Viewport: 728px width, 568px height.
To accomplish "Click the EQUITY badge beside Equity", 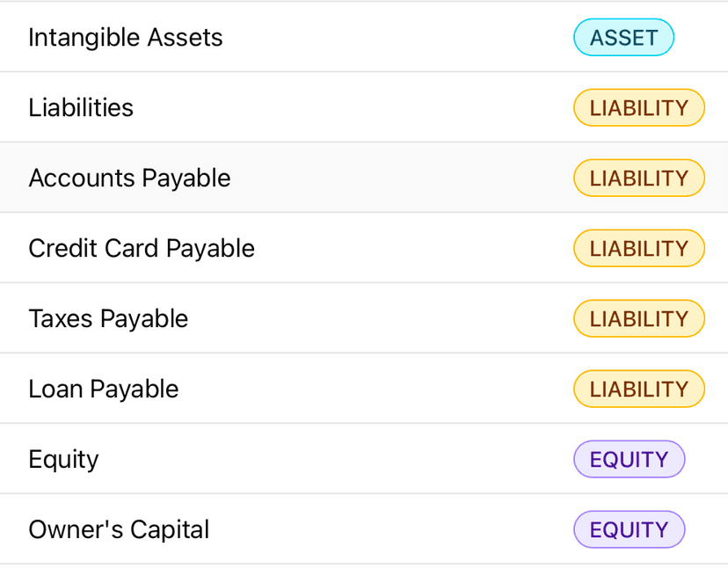I will click(629, 460).
